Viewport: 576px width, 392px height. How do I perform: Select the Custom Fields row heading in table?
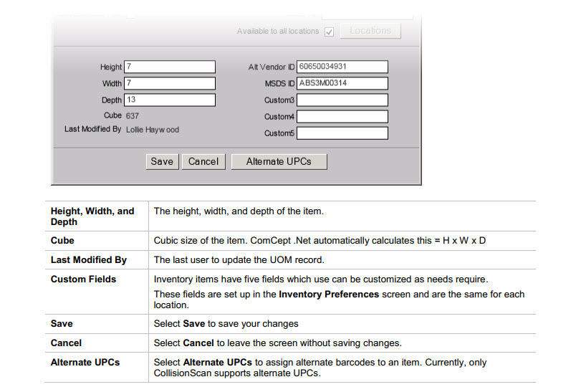[x=83, y=279]
